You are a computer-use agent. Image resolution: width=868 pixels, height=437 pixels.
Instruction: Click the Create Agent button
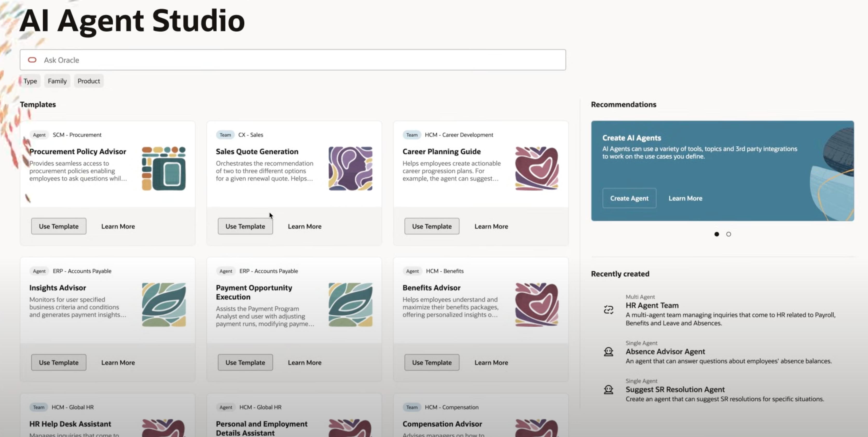click(629, 198)
